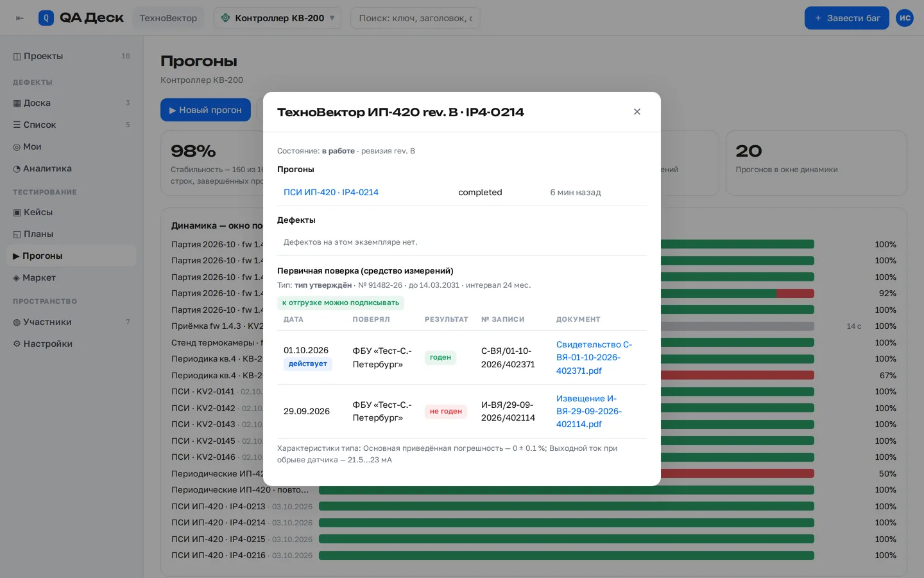Click the collapse sidebar arrow icon

[20, 18]
